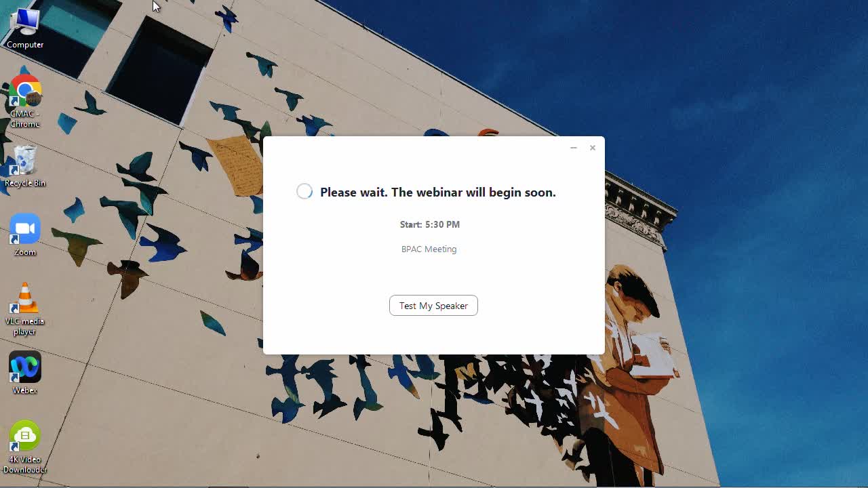
Task: Select the Computer desktop icon image
Action: point(25,21)
